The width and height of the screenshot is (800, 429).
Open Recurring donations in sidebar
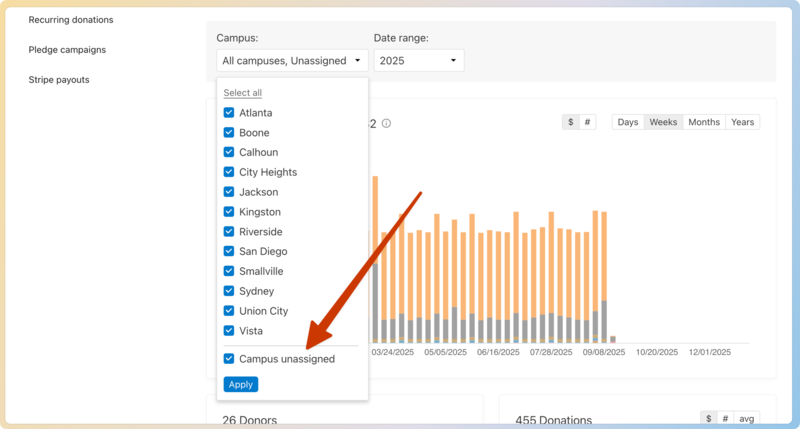71,20
